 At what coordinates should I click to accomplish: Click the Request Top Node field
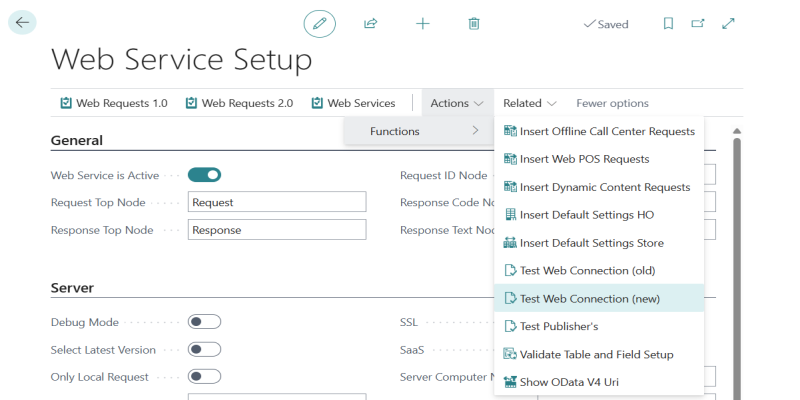(277, 202)
